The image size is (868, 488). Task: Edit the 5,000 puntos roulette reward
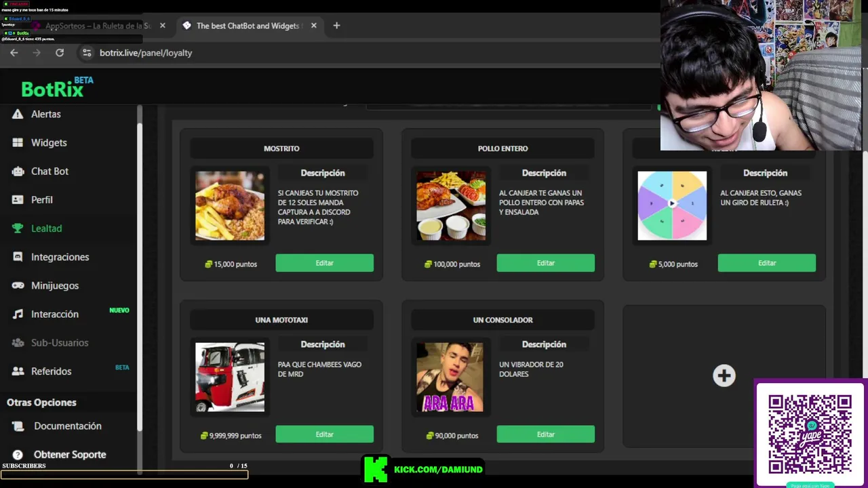pyautogui.click(x=766, y=263)
